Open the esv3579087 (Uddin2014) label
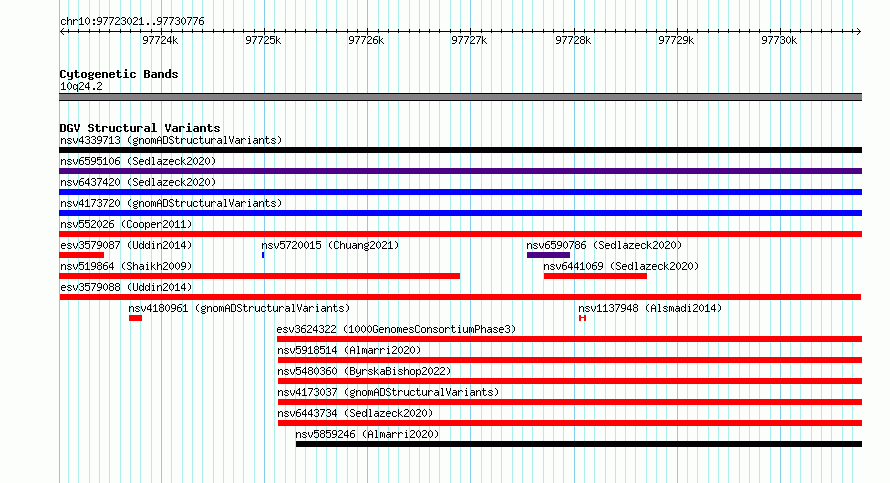 [126, 245]
